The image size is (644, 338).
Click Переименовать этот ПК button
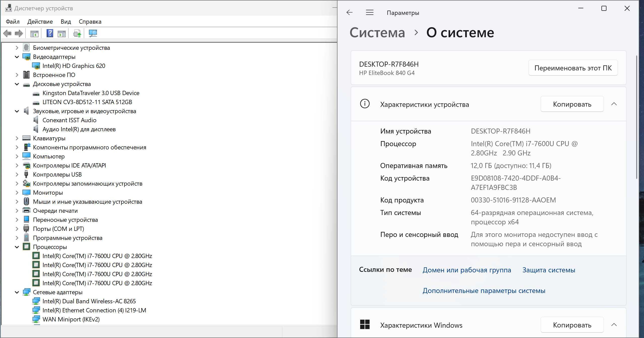tap(573, 68)
